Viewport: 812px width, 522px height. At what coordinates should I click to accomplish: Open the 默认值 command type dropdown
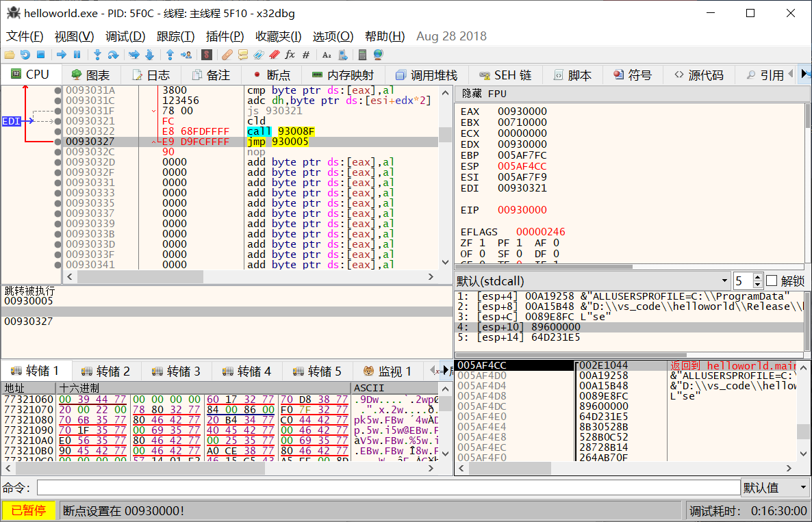pyautogui.click(x=775, y=487)
